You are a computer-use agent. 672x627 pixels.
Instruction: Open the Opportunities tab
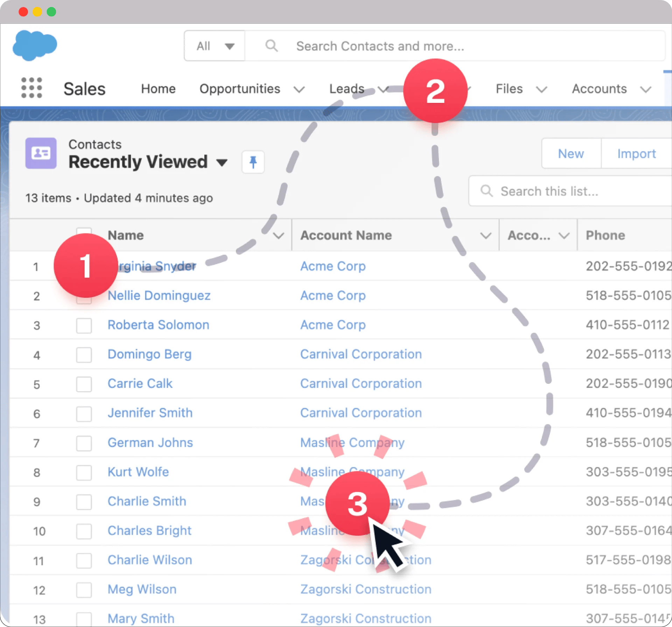pos(240,89)
